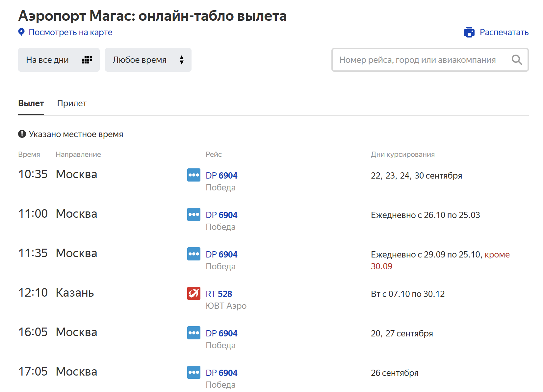Screen dimensions: 543x392
Task: Click the "Распечатать" print link
Action: pos(504,32)
